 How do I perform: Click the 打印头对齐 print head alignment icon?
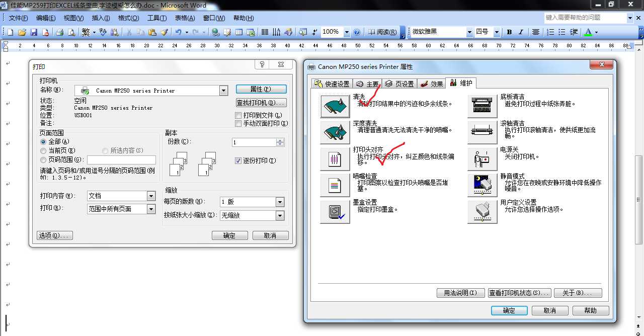tap(335, 159)
